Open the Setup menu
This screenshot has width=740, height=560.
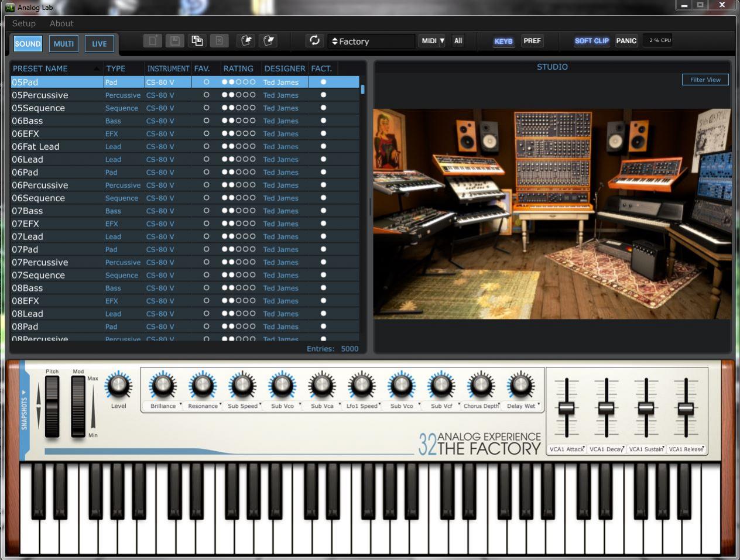[24, 23]
